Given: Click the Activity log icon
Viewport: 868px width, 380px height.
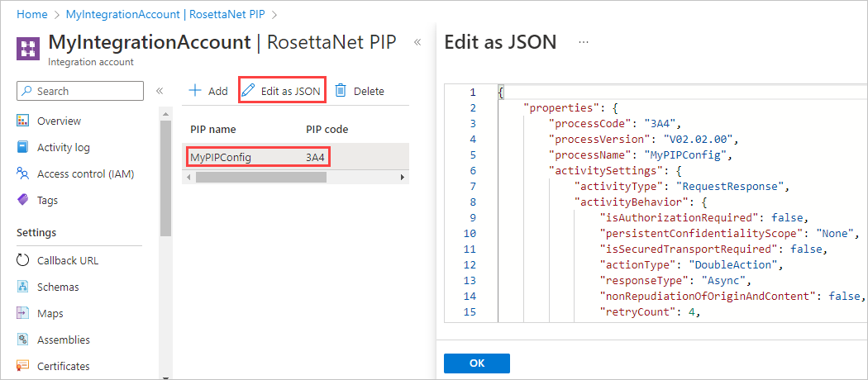Looking at the screenshot, I should tap(22, 148).
